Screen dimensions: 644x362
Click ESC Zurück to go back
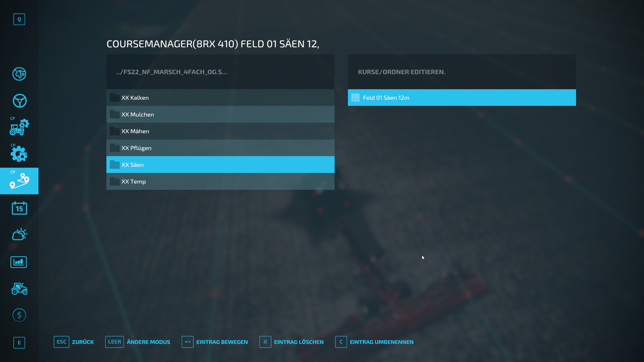74,342
